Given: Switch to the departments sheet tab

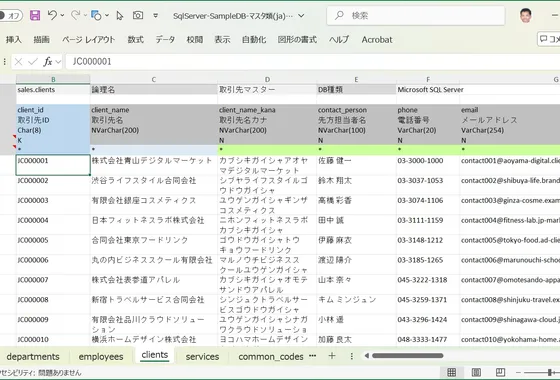Looking at the screenshot, I should coord(33,356).
